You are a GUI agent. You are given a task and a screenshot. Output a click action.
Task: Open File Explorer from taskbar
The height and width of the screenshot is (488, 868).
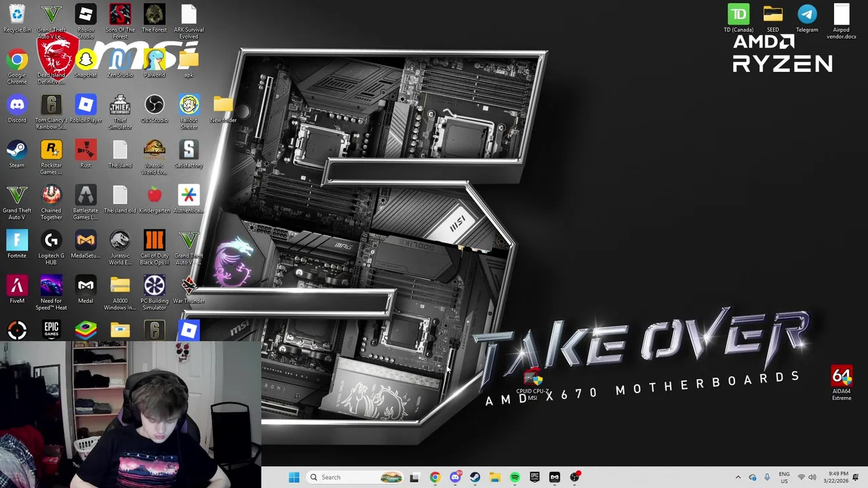[495, 477]
